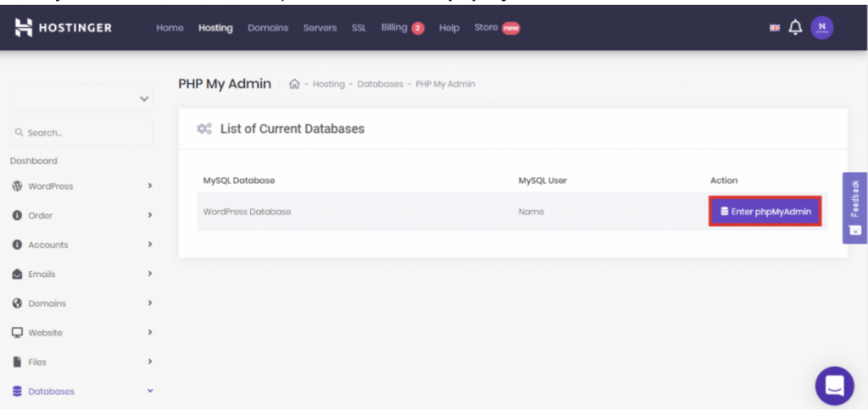Open Domains in top navigation
The image size is (868, 410).
coord(268,28)
